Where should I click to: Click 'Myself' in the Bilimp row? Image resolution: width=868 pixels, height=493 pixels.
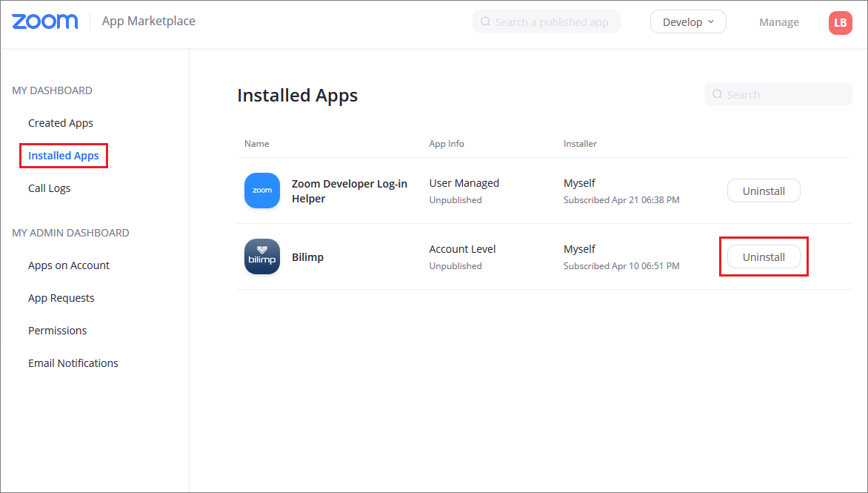[x=579, y=249]
